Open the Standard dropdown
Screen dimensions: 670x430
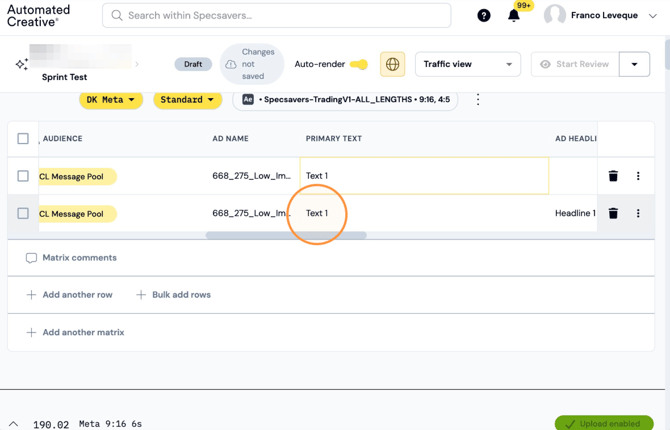(187, 100)
